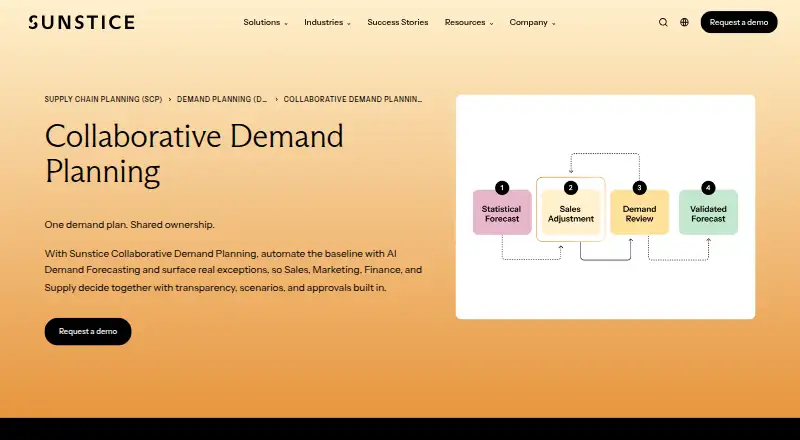Expand the Company menu
Viewport: 800px width, 440px height.
pos(532,22)
